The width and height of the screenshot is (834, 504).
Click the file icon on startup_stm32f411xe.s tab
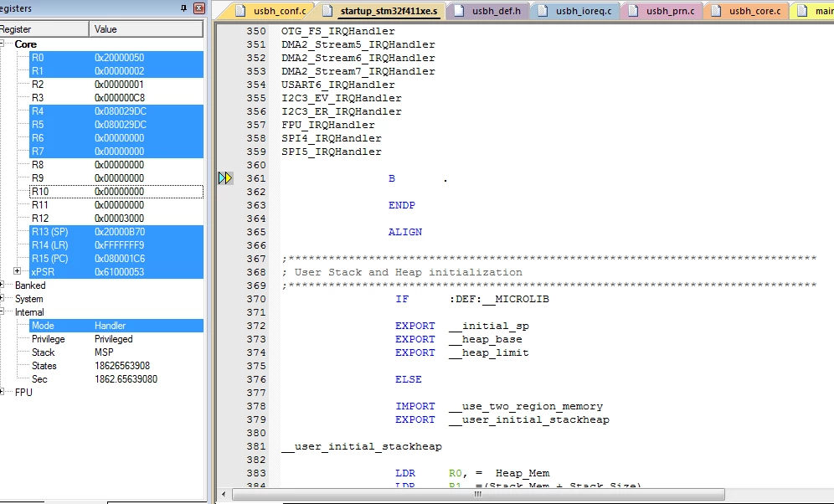pos(327,11)
